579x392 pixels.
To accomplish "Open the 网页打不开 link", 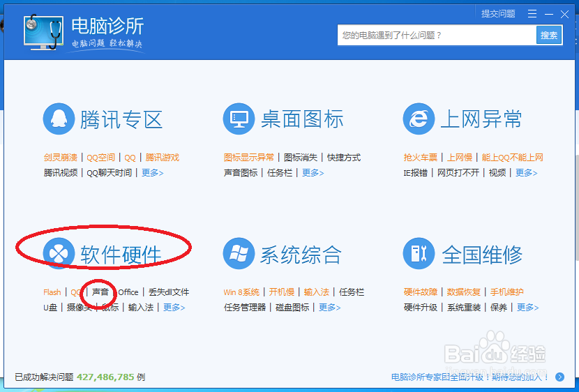I will [x=458, y=173].
